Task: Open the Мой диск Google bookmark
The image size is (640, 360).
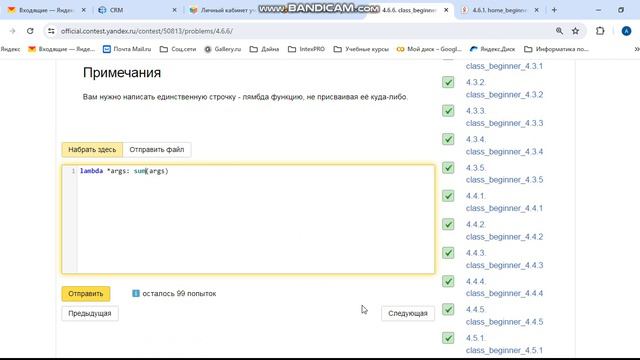Action: point(429,49)
